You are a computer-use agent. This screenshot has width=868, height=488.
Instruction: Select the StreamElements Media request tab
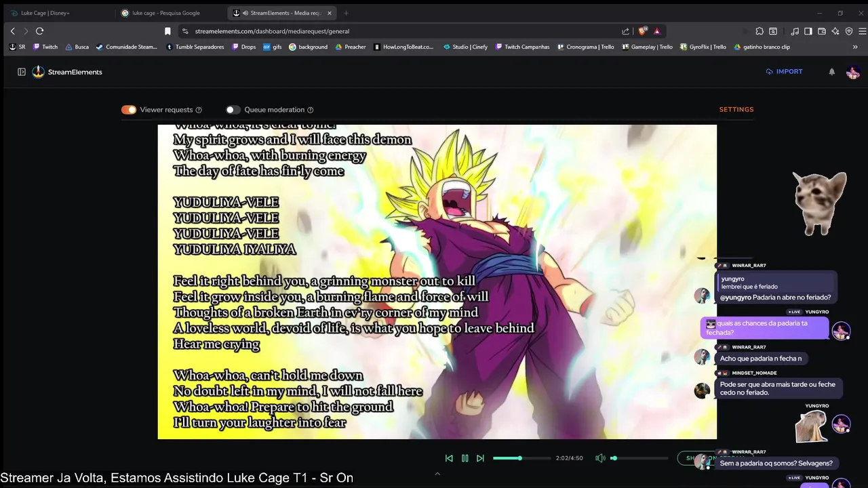click(281, 13)
